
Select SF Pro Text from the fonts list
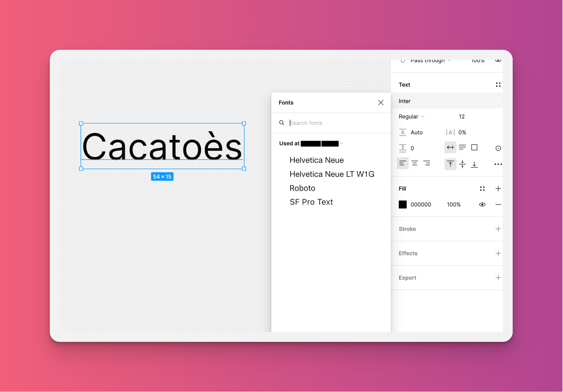point(311,202)
